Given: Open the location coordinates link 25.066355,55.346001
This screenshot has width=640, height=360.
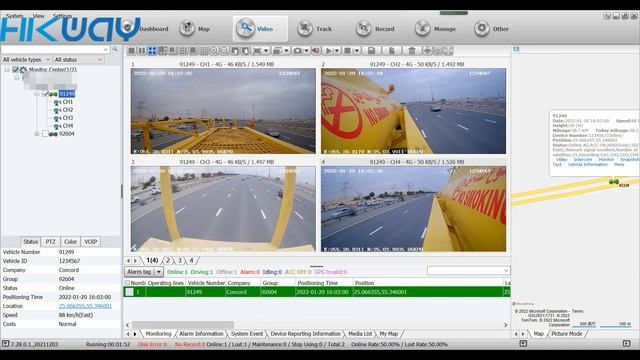Looking at the screenshot, I should tap(85, 306).
